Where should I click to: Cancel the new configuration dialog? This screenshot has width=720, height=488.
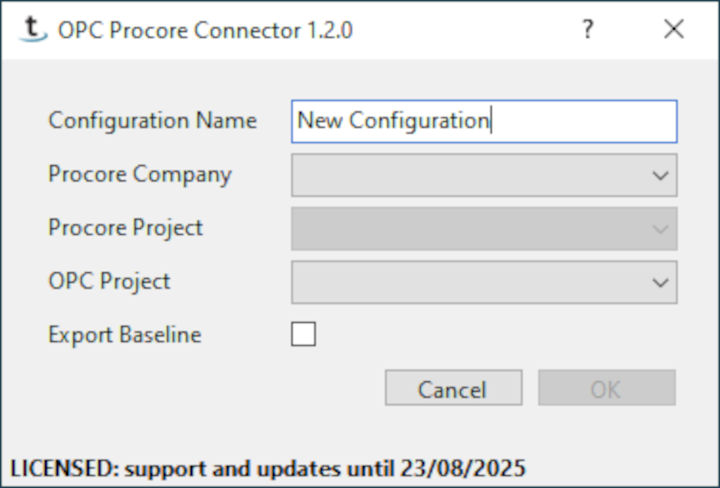(x=454, y=388)
